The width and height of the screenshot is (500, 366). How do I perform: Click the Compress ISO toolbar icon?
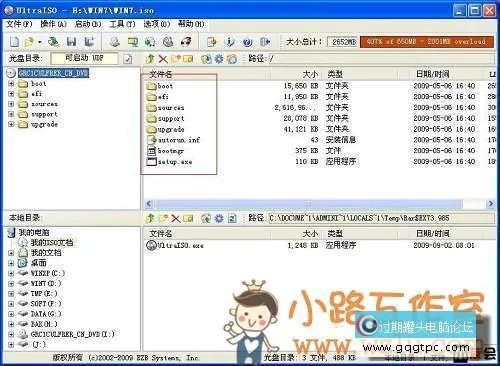tap(133, 42)
